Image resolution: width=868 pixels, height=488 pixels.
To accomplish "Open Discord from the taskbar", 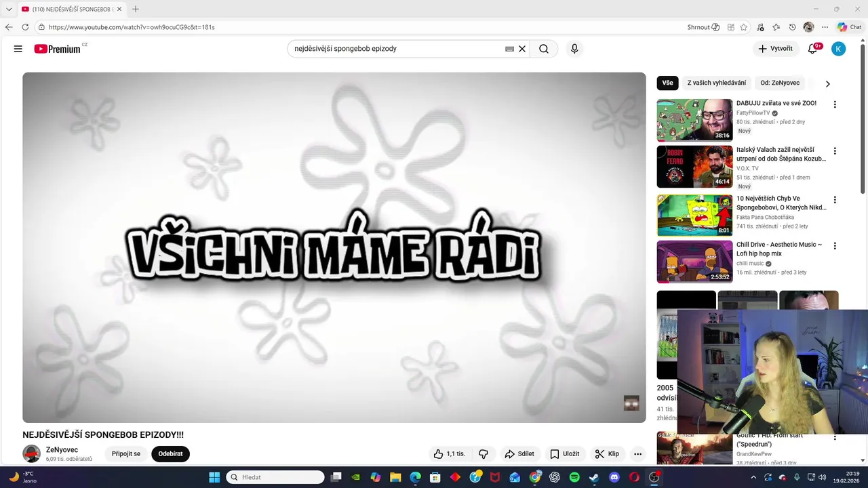I will point(614,477).
